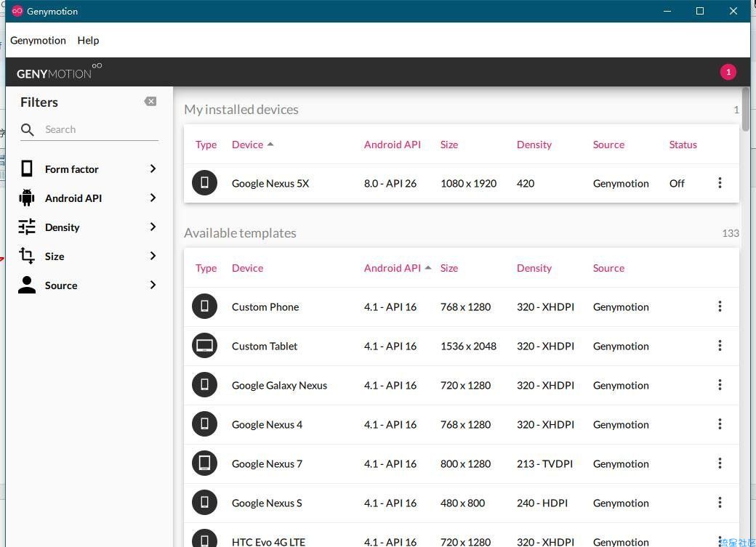Click the search magnifier icon
The height and width of the screenshot is (547, 756).
pyautogui.click(x=28, y=129)
